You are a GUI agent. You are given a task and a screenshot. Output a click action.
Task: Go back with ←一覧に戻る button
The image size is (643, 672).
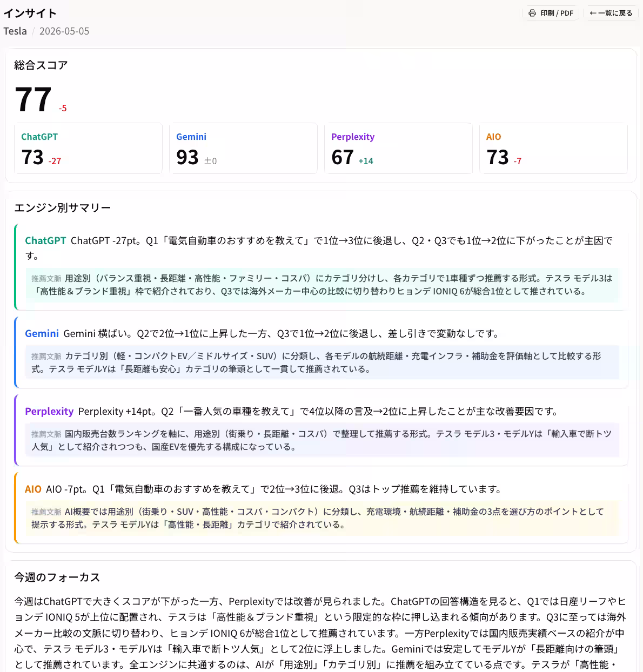tap(611, 13)
